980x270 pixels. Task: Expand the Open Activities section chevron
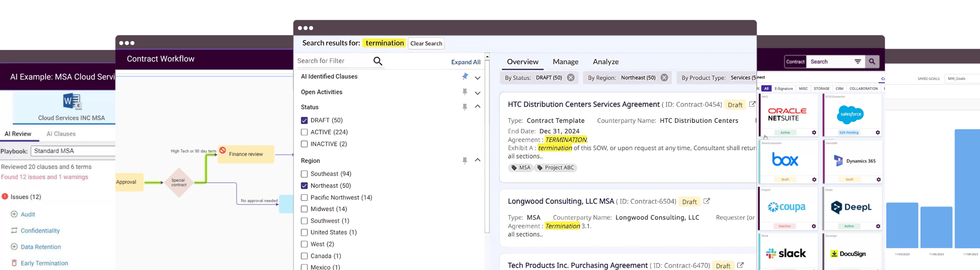[478, 93]
